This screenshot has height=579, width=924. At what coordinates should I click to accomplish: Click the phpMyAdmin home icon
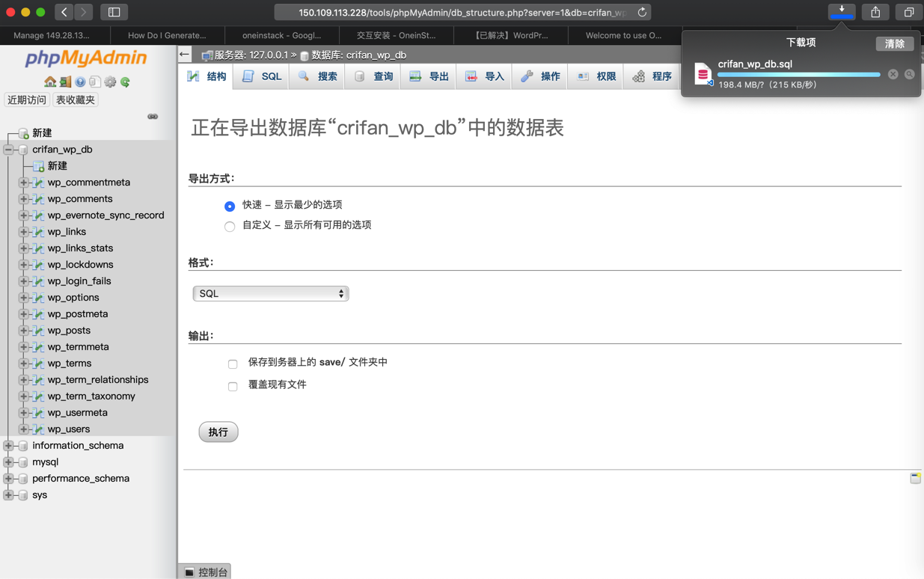point(50,82)
